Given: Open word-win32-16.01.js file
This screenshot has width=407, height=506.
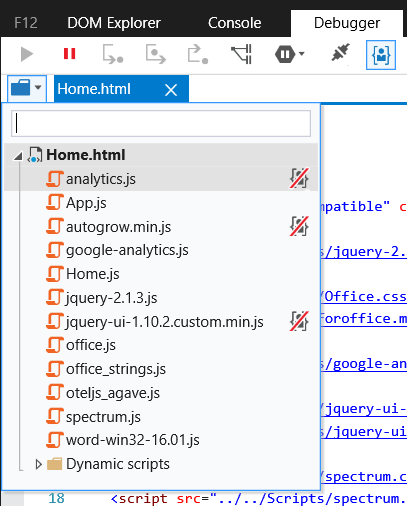Looking at the screenshot, I should tap(132, 440).
